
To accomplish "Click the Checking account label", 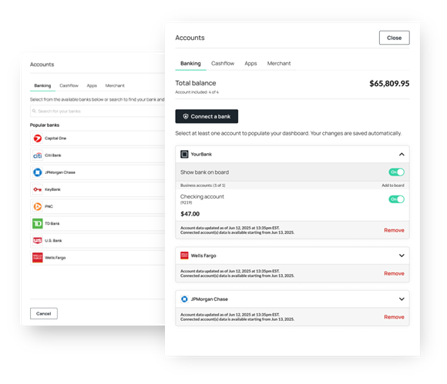I will coord(202,197).
